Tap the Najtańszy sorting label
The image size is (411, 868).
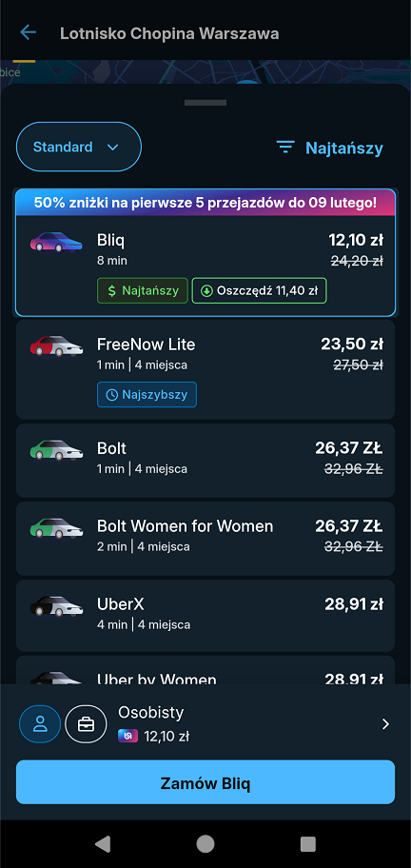pyautogui.click(x=344, y=148)
